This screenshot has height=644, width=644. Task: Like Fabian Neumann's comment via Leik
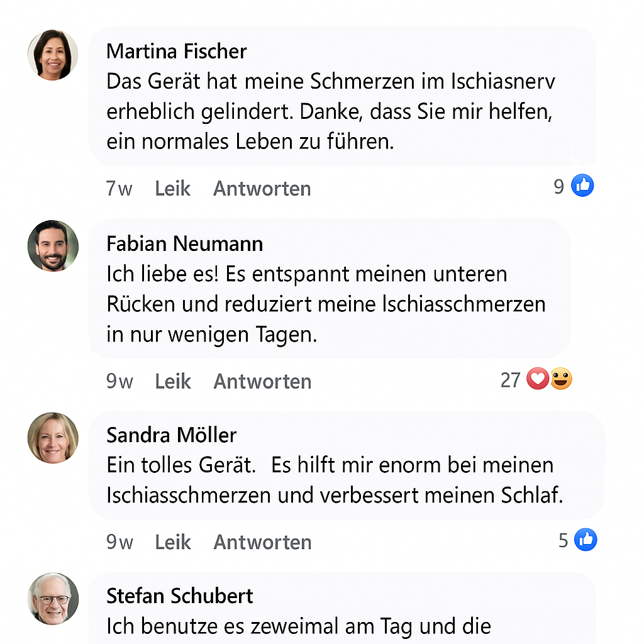pos(173,381)
